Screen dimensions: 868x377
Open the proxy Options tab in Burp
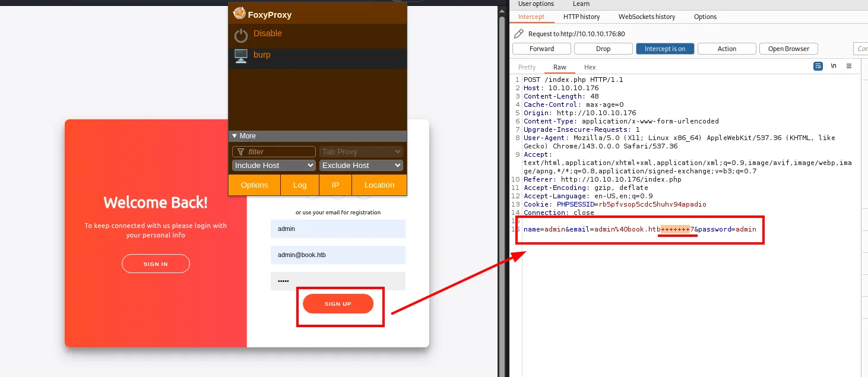point(705,17)
